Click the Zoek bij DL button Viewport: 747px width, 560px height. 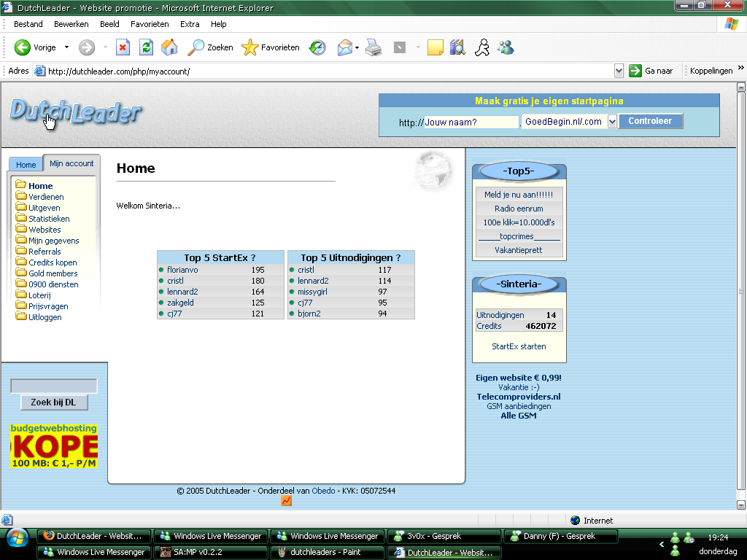pos(54,402)
